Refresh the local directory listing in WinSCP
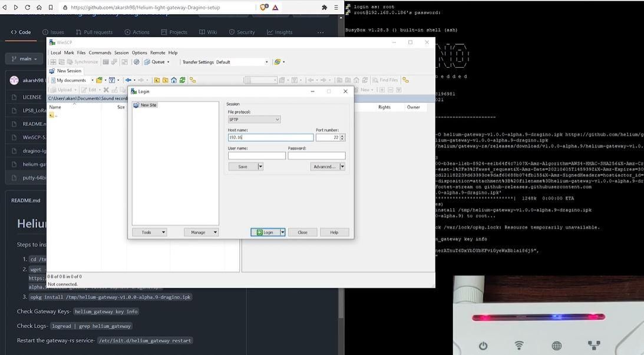Screen dimensions: 644x355 pos(182,80)
